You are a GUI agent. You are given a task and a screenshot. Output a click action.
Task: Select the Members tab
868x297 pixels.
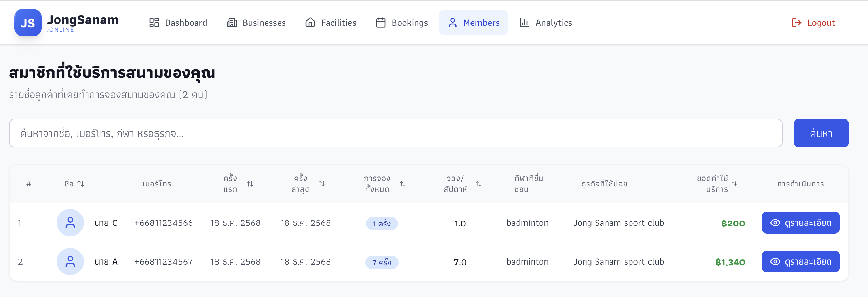click(x=474, y=23)
